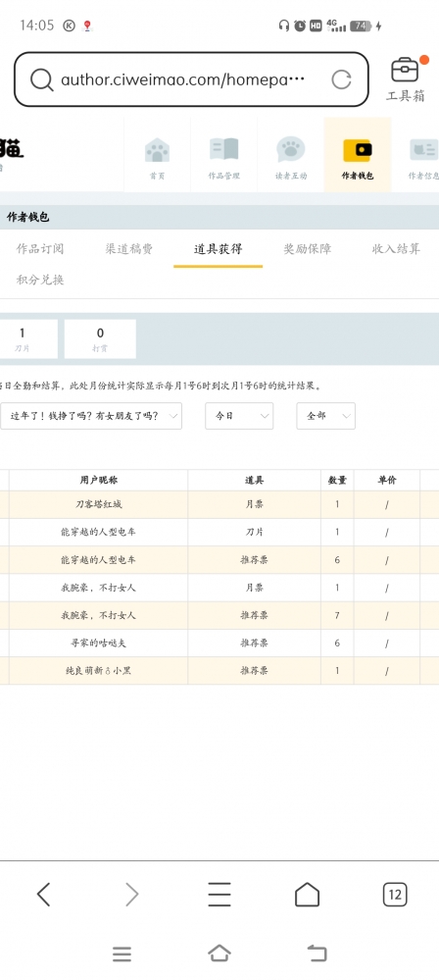Tap the search magnifier icon in address bar

click(x=42, y=79)
